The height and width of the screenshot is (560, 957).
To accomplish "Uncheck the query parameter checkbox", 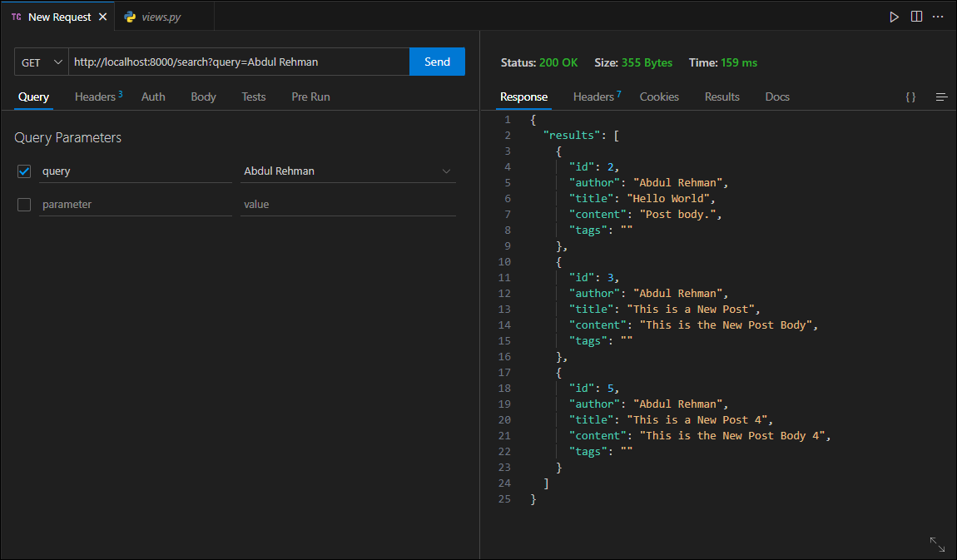I will tap(24, 171).
